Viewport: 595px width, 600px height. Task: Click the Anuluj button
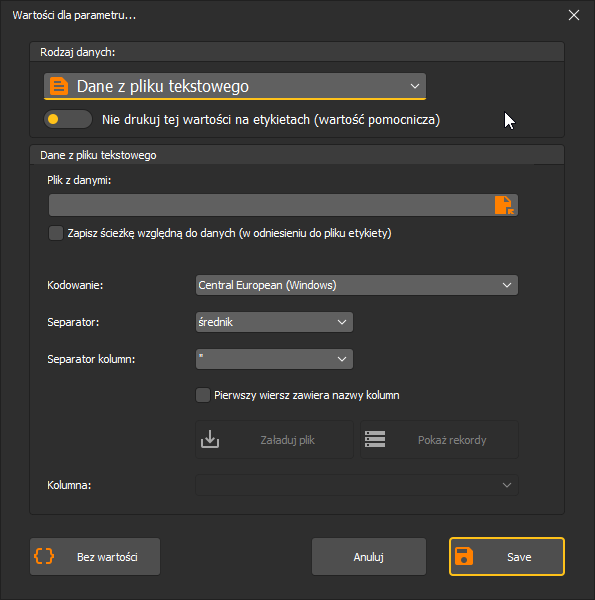(368, 557)
